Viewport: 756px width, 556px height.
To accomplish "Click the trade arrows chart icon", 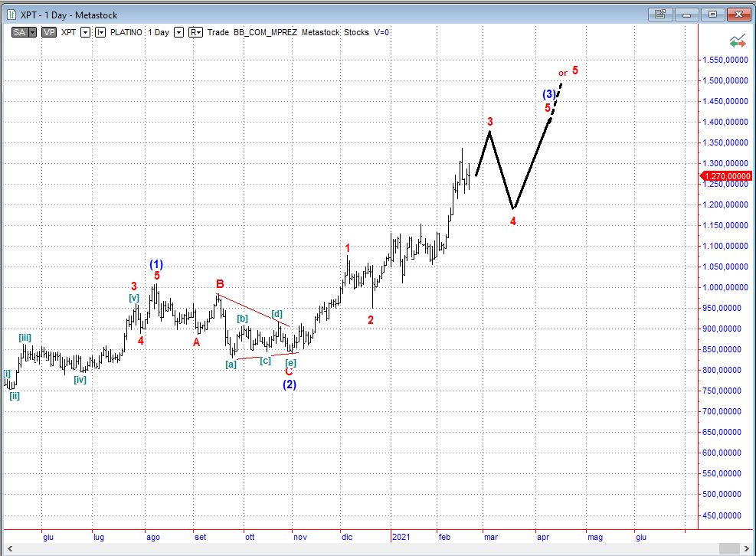I will point(738,41).
